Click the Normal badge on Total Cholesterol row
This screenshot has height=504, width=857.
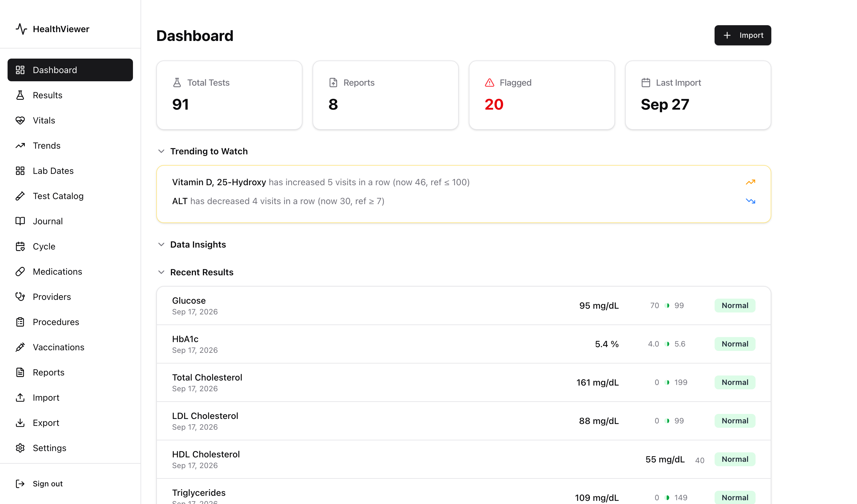(735, 382)
